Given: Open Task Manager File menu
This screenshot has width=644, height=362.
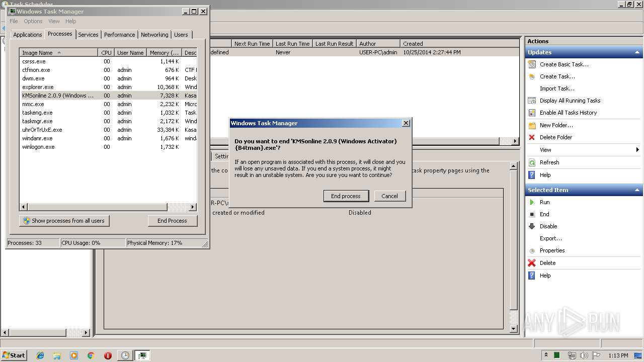Looking at the screenshot, I should click(14, 21).
